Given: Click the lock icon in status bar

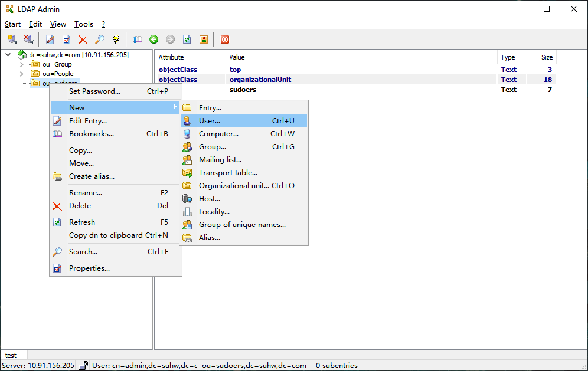Looking at the screenshot, I should (x=83, y=365).
